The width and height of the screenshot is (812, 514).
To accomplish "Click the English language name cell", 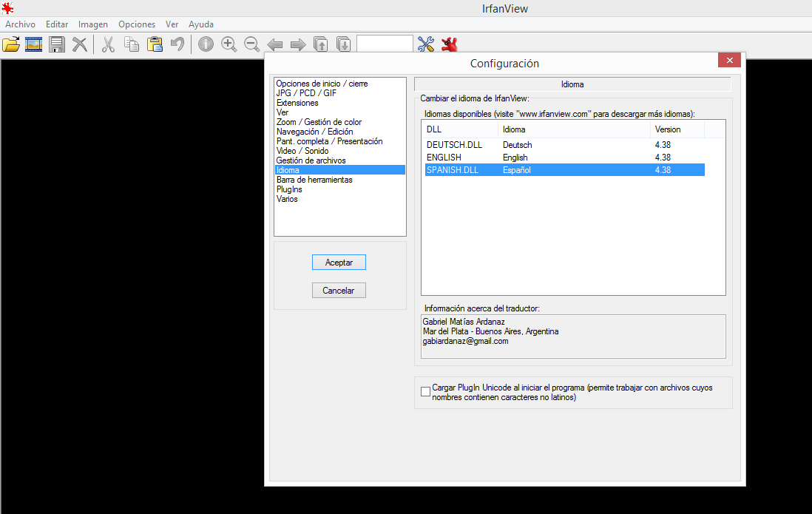I will click(515, 158).
